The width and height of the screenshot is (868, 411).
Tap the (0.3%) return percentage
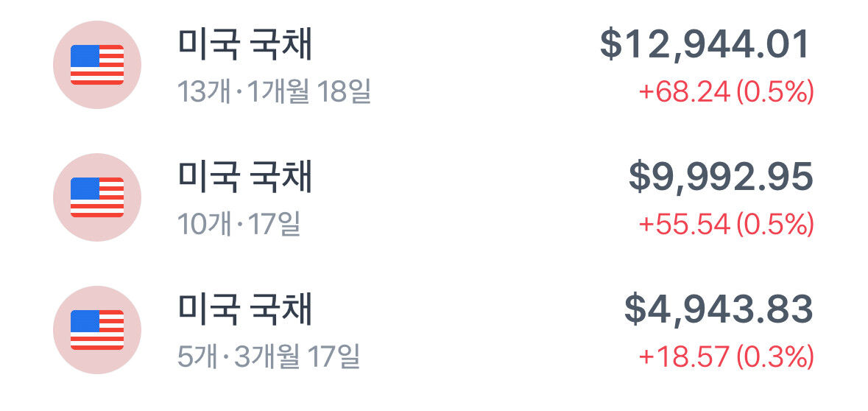[x=775, y=357]
